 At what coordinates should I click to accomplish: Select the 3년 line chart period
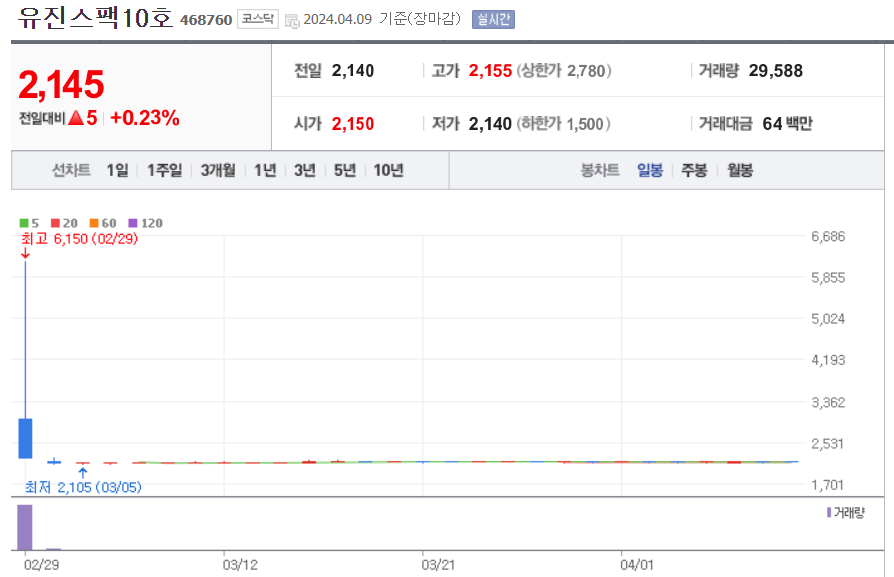click(x=305, y=170)
